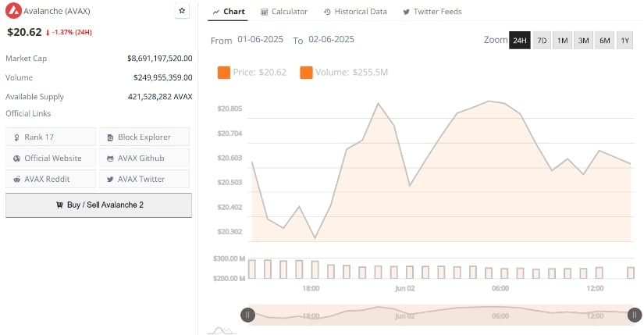The image size is (644, 335).
Task: Open the Block Explorer link
Action: 144,137
